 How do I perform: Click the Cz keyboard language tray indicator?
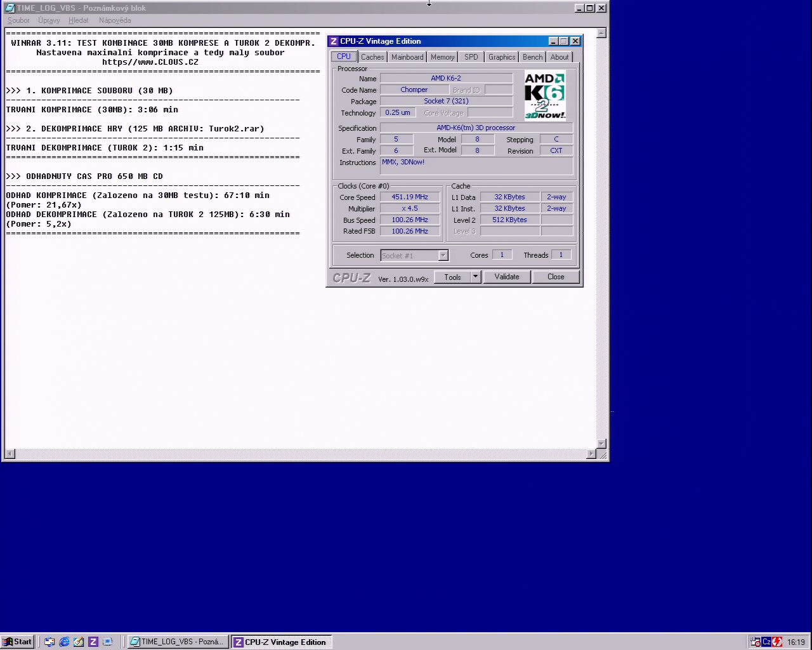click(x=766, y=642)
